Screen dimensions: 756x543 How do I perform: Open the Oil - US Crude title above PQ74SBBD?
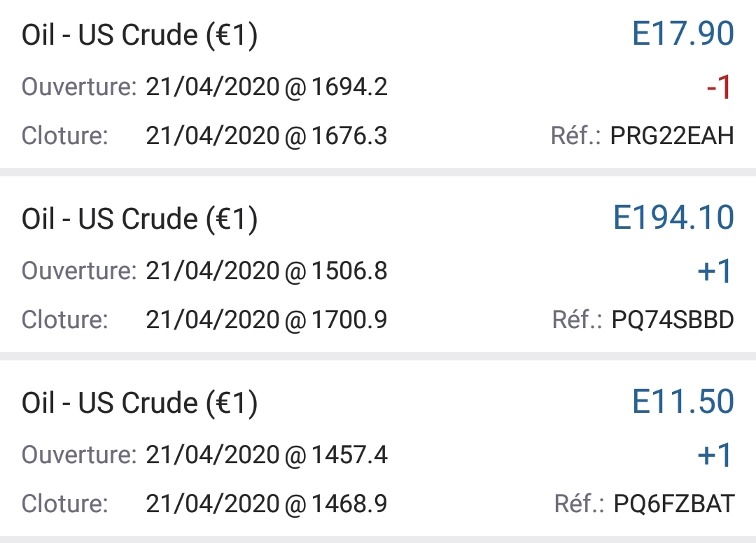[x=140, y=219]
